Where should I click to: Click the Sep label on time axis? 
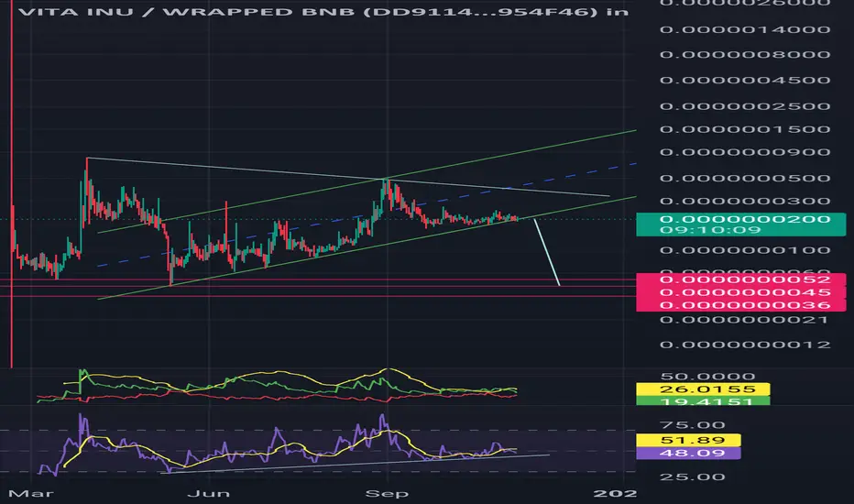(387, 494)
